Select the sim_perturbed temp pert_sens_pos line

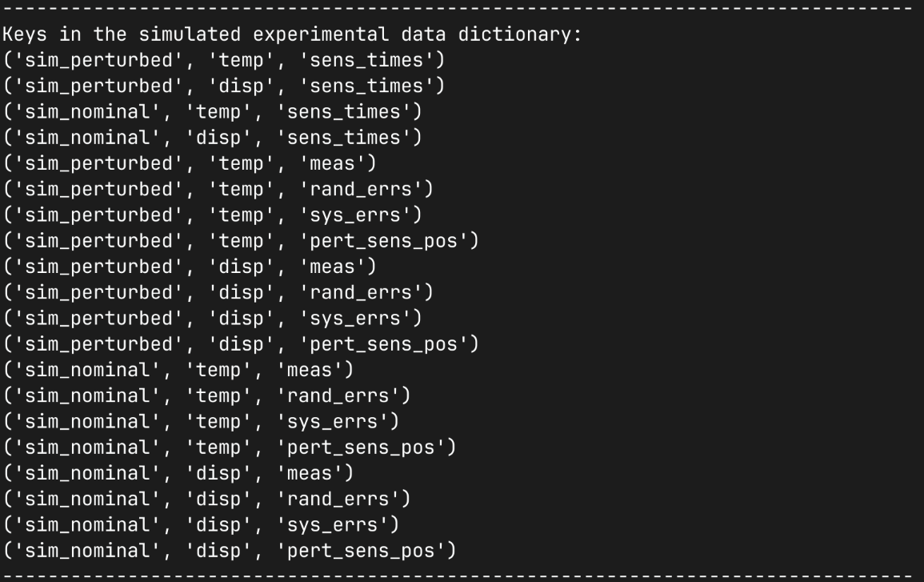click(241, 240)
